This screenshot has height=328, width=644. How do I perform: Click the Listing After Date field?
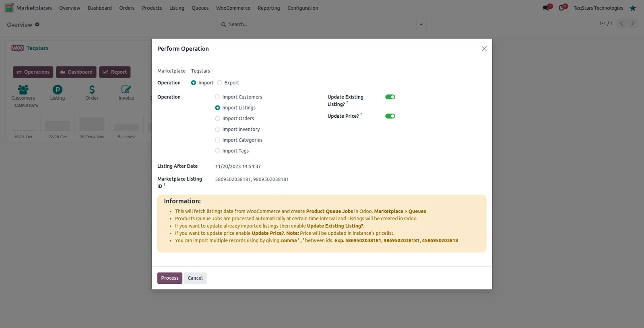pos(238,166)
